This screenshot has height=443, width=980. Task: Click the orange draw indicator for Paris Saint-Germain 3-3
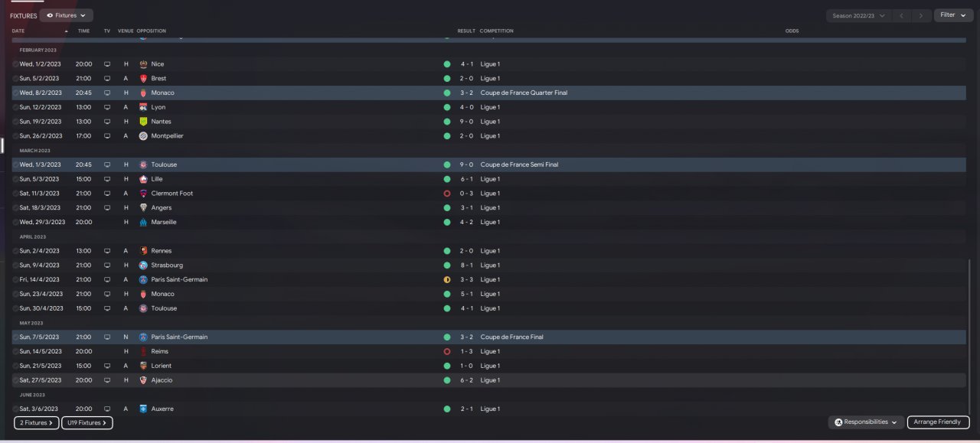447,279
